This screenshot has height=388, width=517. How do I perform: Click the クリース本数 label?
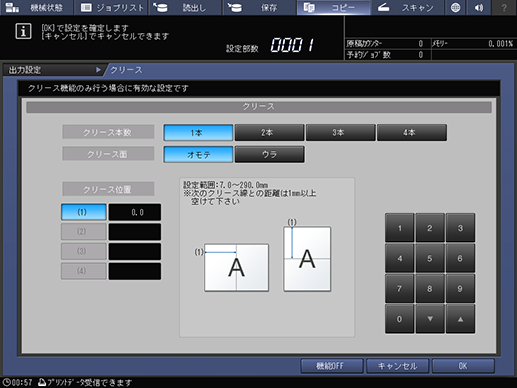[x=108, y=132]
